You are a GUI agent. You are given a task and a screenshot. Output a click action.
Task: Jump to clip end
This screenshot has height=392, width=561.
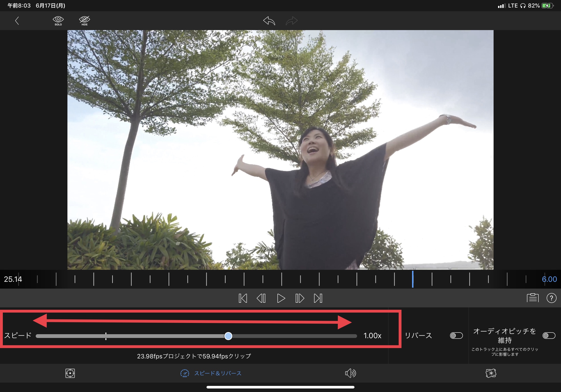pos(318,298)
